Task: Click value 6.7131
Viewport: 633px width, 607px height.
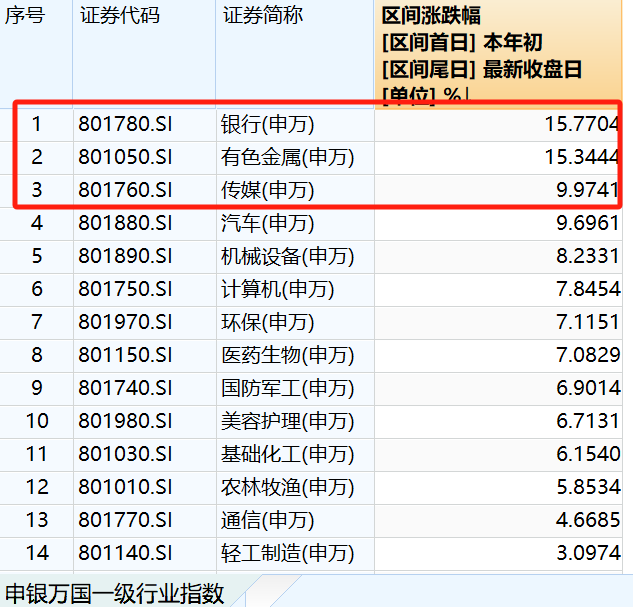Action: click(587, 421)
